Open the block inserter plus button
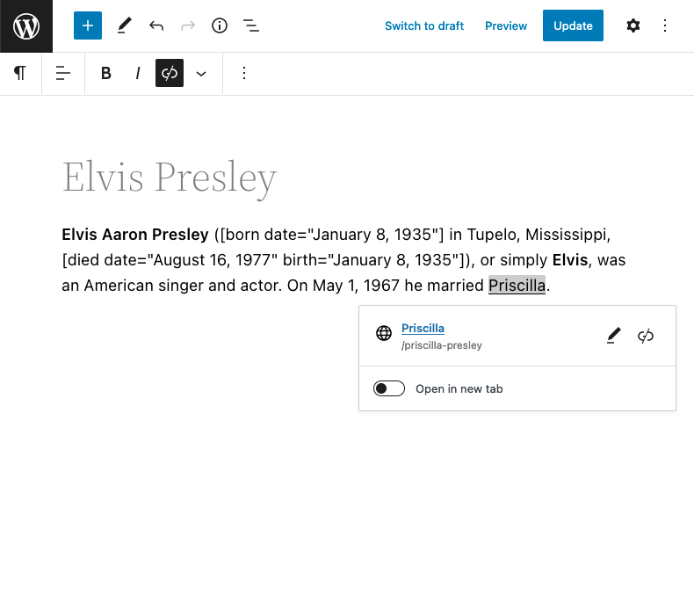This screenshot has height=616, width=694. point(88,25)
